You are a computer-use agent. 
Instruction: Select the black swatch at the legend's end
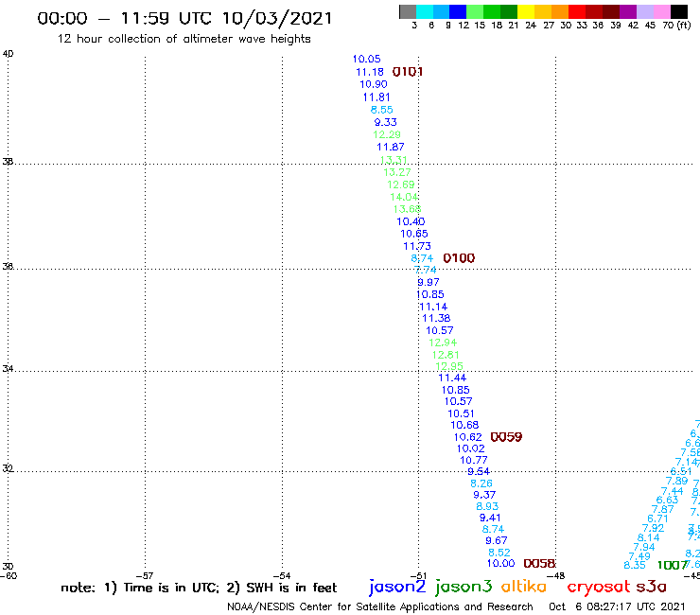pos(679,11)
